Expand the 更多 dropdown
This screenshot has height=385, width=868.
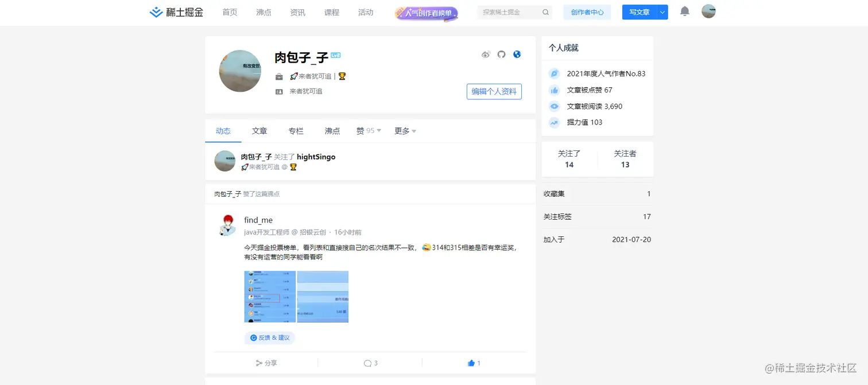405,131
